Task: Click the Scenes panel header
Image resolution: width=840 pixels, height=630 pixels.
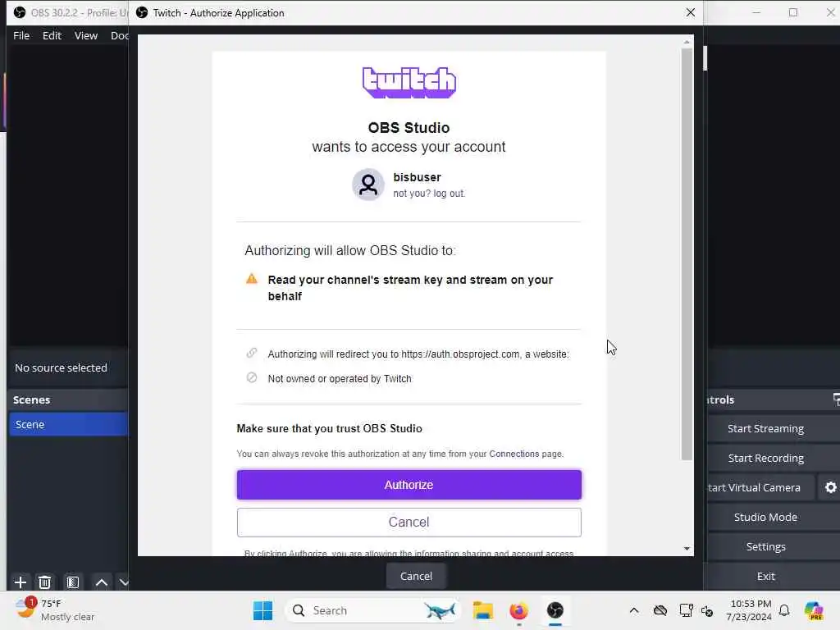Action: click(x=68, y=399)
